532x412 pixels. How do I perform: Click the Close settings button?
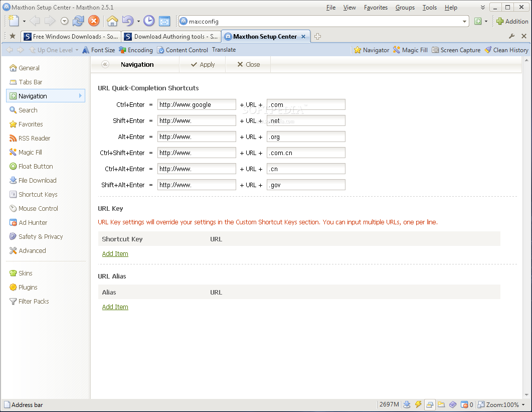(248, 65)
